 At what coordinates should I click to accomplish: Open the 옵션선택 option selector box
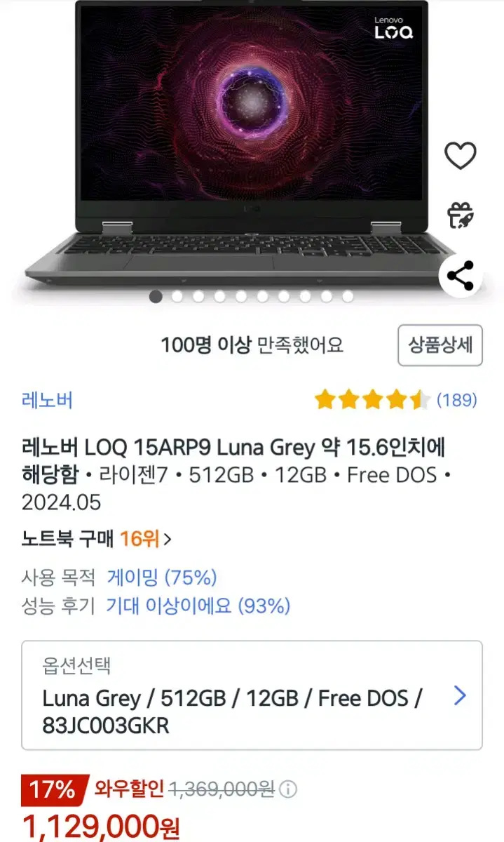click(x=252, y=695)
